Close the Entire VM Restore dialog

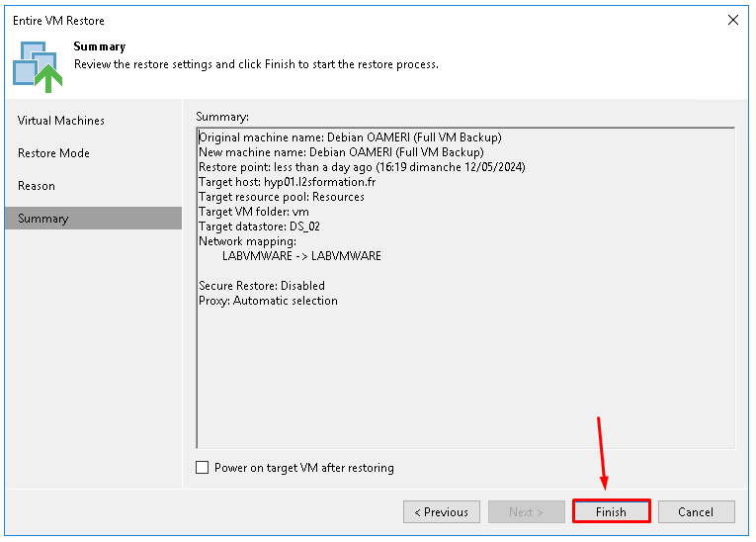coord(733,20)
